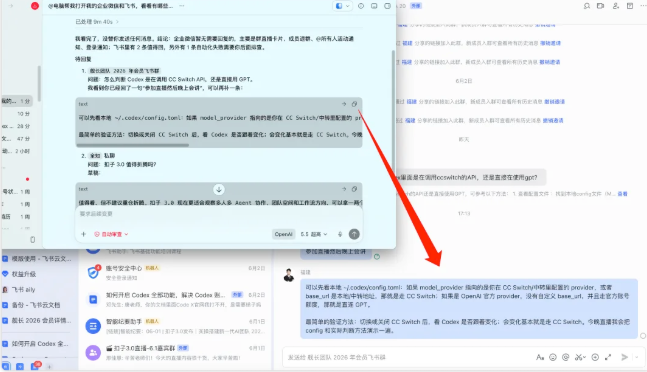Click the arrow icon on the 扣子 3.0 code block

pyautogui.click(x=344, y=189)
